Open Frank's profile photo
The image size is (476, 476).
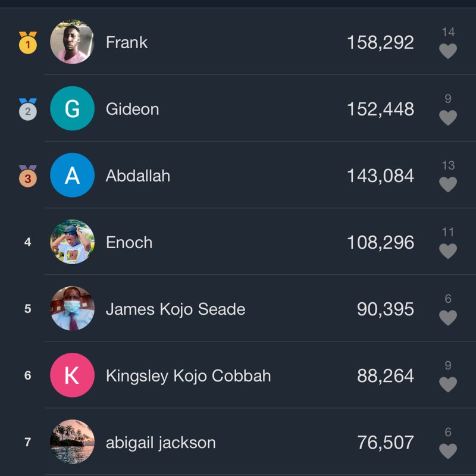click(72, 42)
